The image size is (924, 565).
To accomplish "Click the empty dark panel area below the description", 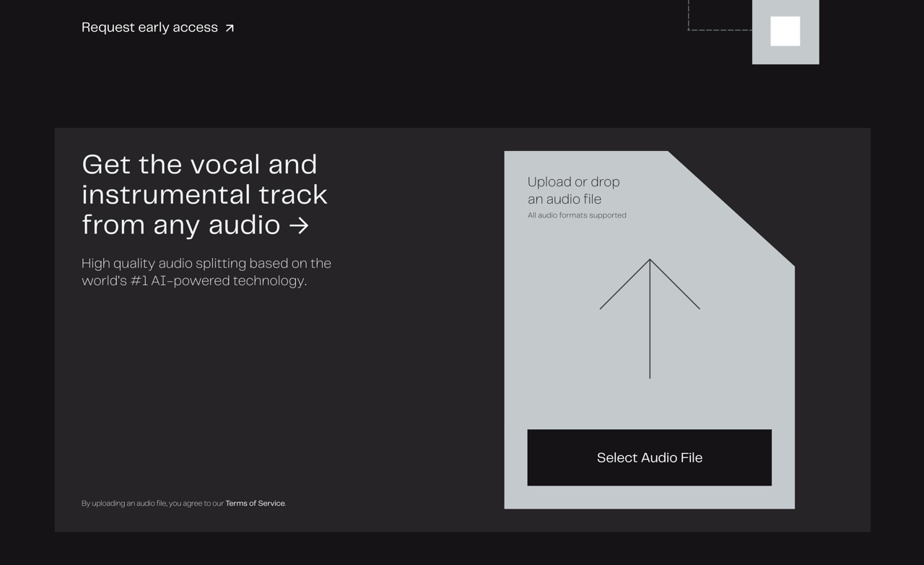I will coord(274,390).
